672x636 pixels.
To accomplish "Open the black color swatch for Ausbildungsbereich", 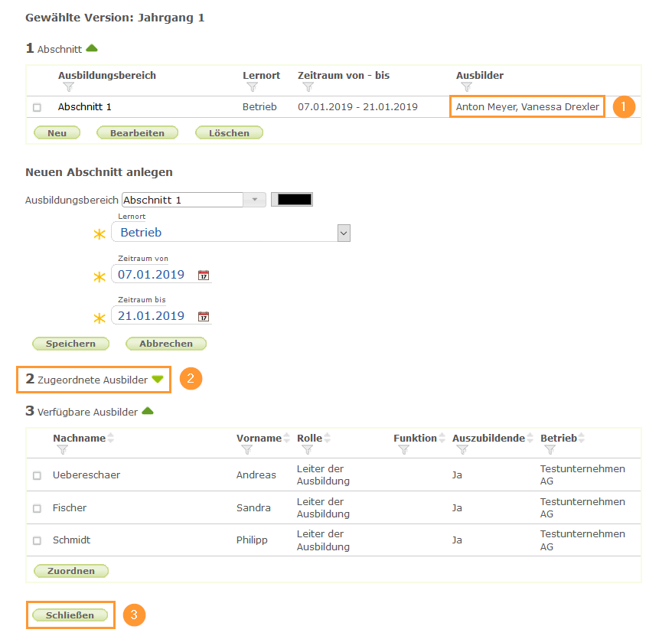I will (x=292, y=200).
